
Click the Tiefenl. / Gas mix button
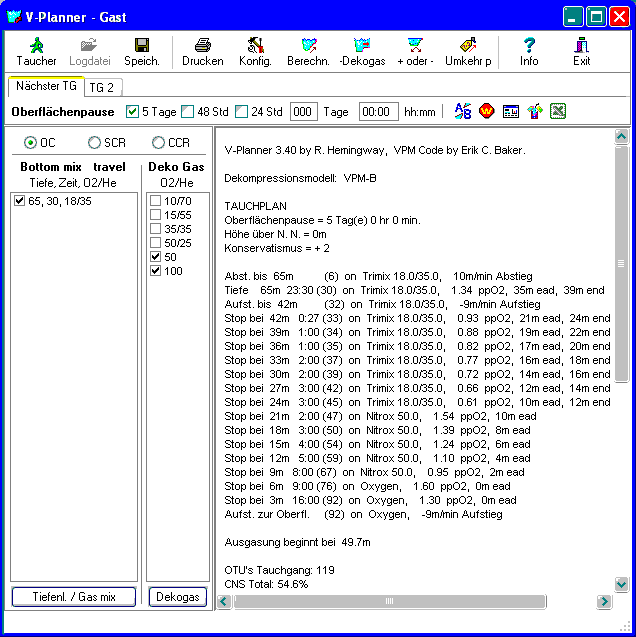pyautogui.click(x=73, y=597)
